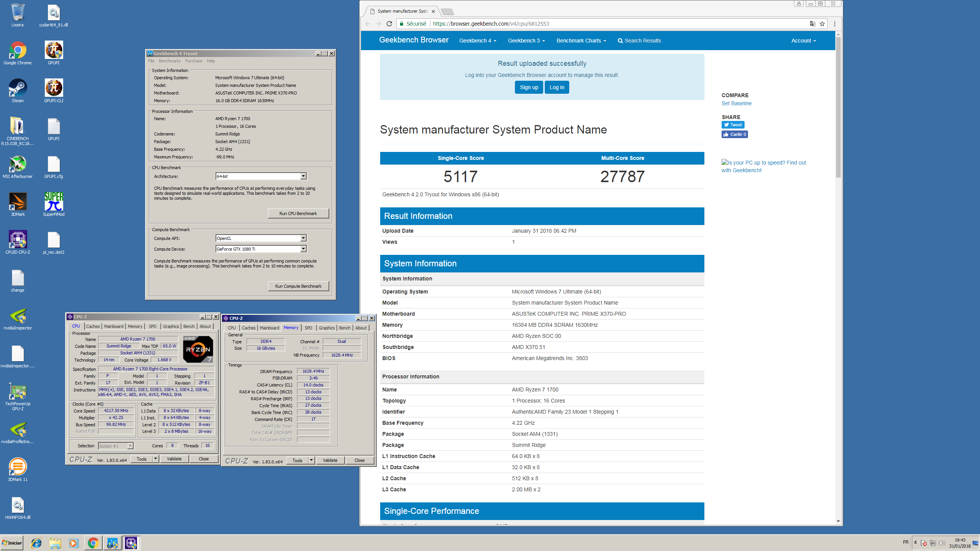The height and width of the screenshot is (551, 980).
Task: Open the Architecture 64-bit dropdown
Action: (303, 176)
